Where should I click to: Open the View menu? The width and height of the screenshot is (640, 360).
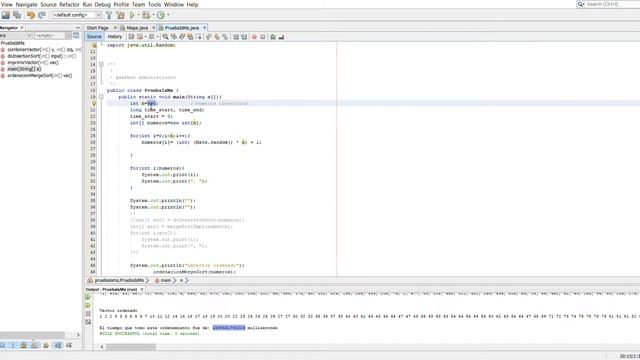pyautogui.click(x=7, y=4)
